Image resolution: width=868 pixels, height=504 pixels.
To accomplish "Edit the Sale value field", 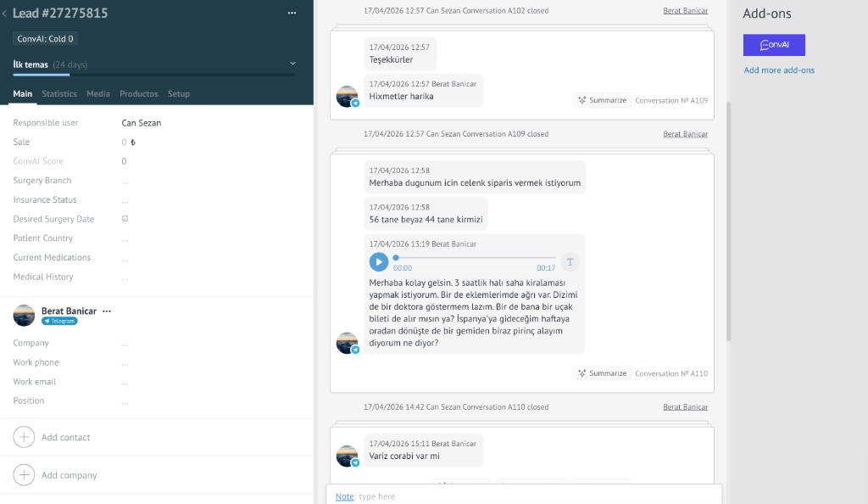I will 124,143.
